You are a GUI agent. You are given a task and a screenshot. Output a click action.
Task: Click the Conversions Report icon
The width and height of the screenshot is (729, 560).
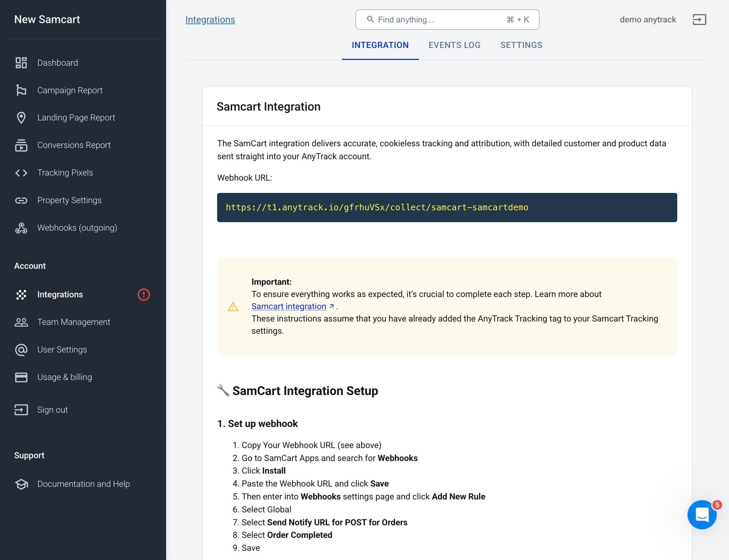pyautogui.click(x=21, y=145)
